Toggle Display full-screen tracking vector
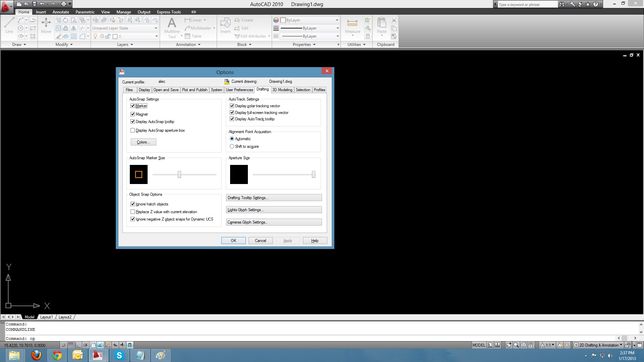Image resolution: width=644 pixels, height=362 pixels. point(232,113)
